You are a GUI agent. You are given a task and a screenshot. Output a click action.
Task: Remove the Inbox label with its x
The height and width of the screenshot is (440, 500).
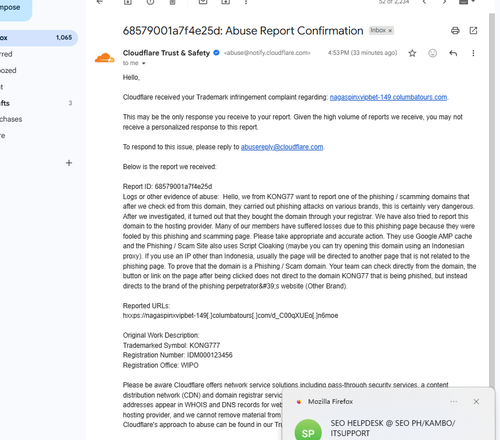390,31
